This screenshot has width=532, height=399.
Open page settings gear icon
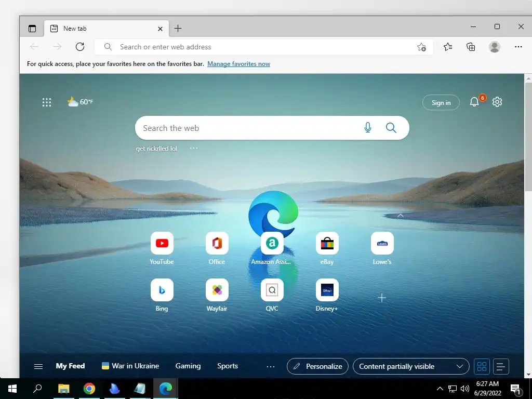pyautogui.click(x=497, y=102)
